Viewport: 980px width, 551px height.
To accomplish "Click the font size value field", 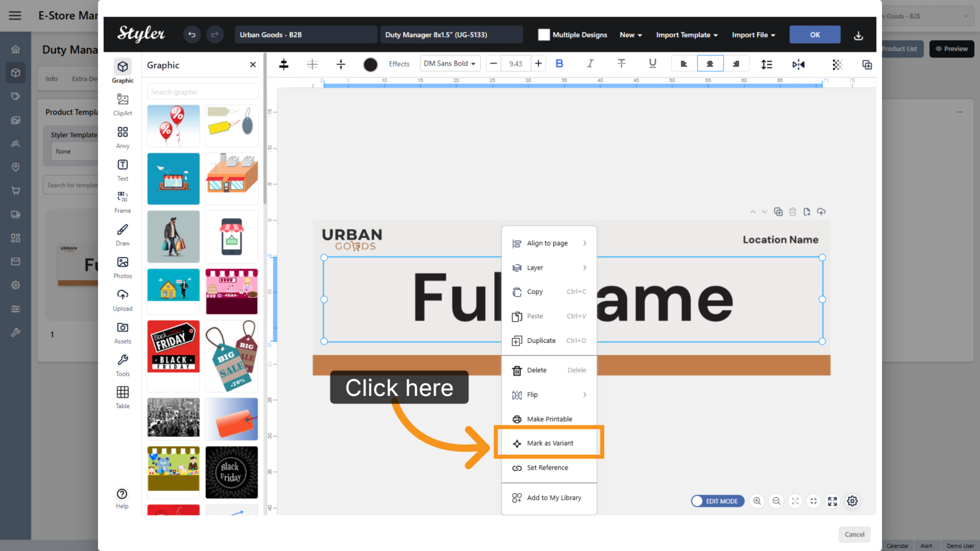I will point(516,64).
